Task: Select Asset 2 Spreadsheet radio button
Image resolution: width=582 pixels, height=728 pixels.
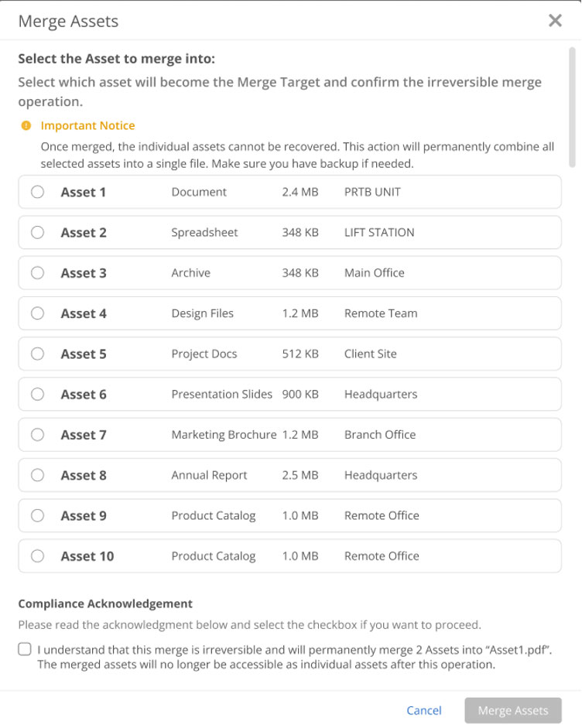Action: [x=38, y=232]
